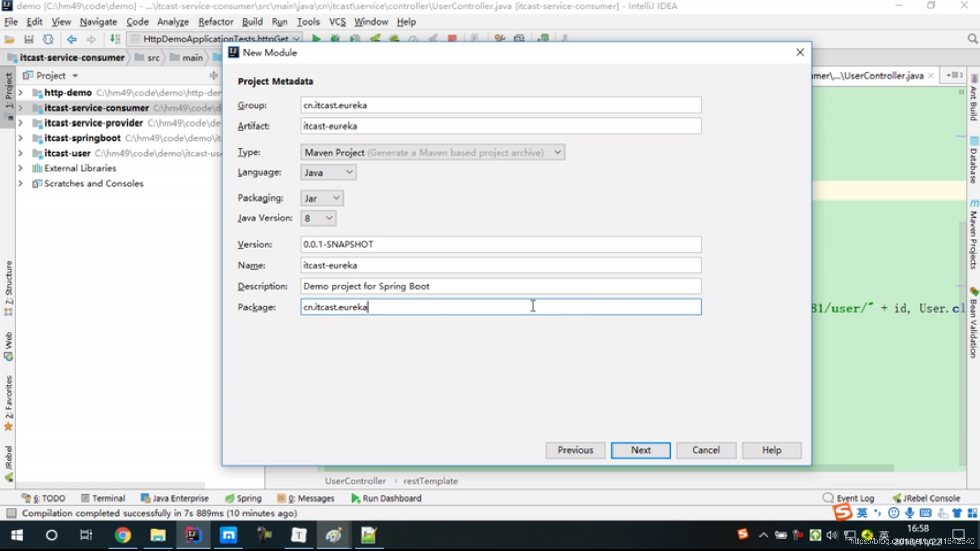980x551 pixels.
Task: Click the restTemplate breadcrumb in editor
Action: pyautogui.click(x=430, y=481)
